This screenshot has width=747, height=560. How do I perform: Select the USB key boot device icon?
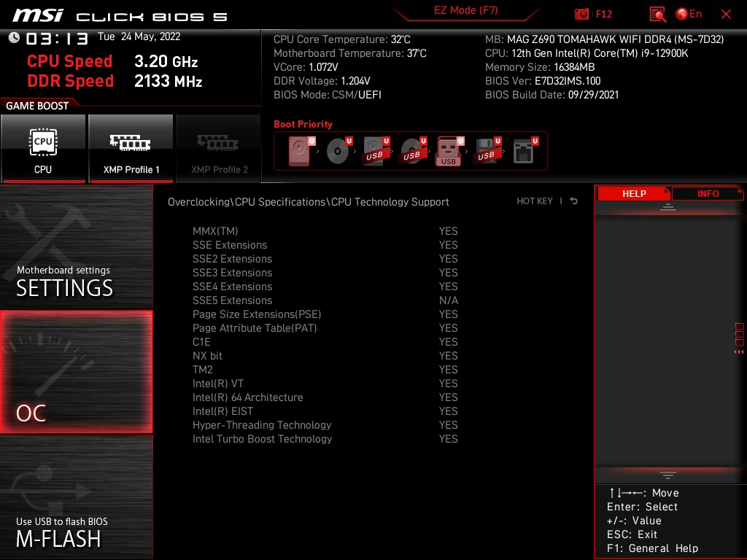(450, 151)
